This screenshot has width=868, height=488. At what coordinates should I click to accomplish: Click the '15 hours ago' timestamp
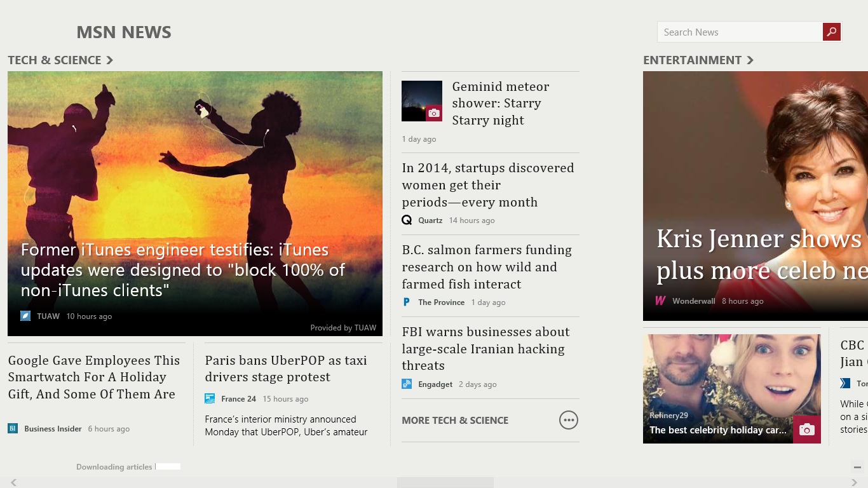click(285, 399)
